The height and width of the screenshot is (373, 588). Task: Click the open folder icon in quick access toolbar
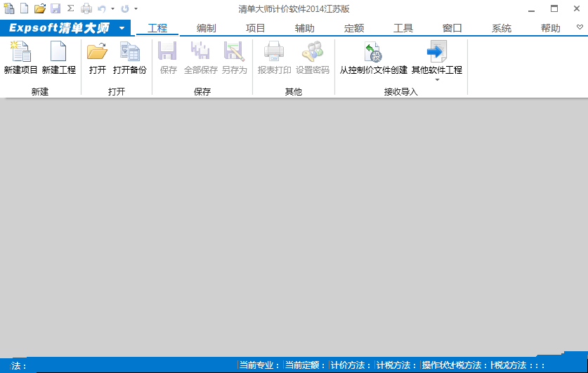tap(40, 8)
